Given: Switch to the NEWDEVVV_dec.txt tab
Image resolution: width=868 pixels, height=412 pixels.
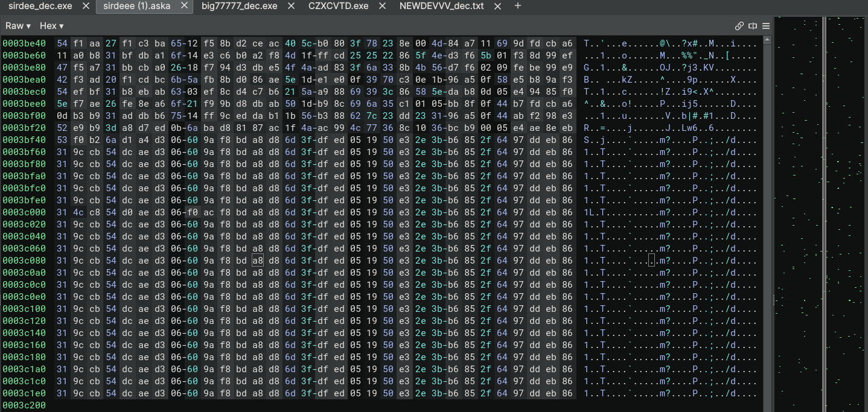Looking at the screenshot, I should click(x=441, y=6).
